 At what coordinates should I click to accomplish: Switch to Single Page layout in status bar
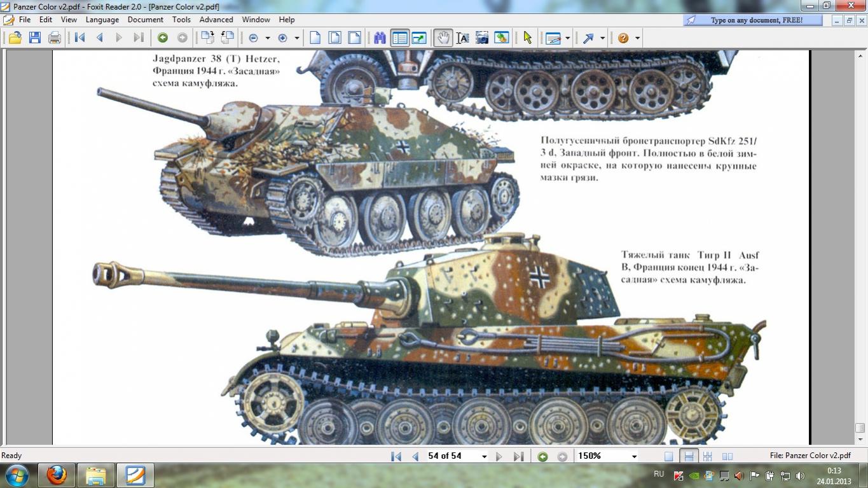coord(668,456)
